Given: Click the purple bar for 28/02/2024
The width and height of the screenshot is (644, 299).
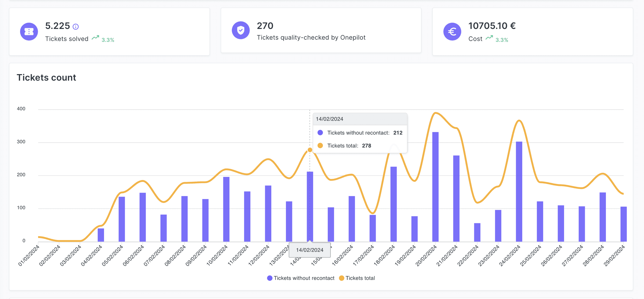Looking at the screenshot, I should click(x=603, y=217).
